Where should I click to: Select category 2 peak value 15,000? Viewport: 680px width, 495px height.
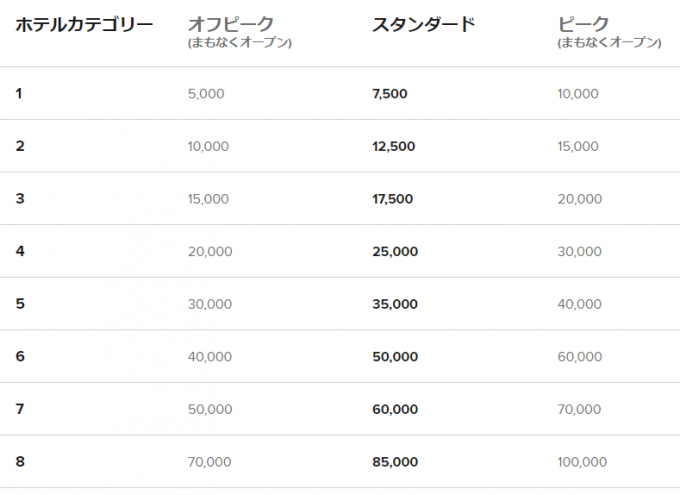pos(578,146)
